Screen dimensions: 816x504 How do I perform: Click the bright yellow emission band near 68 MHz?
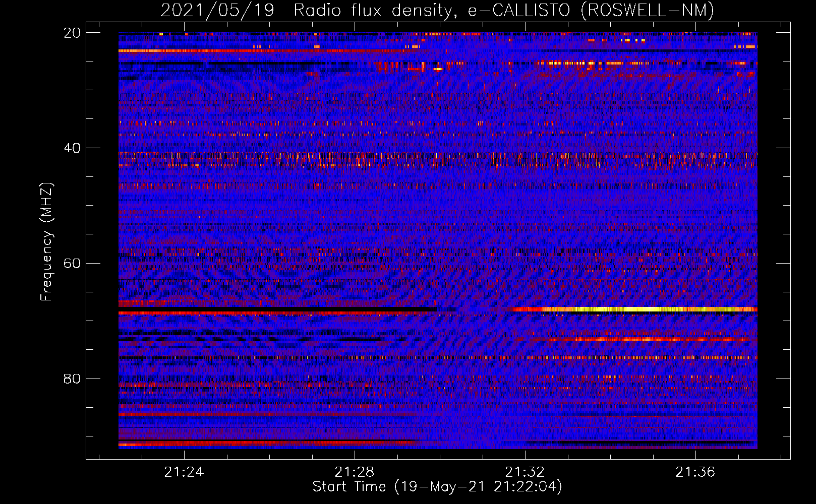pyautogui.click(x=635, y=309)
